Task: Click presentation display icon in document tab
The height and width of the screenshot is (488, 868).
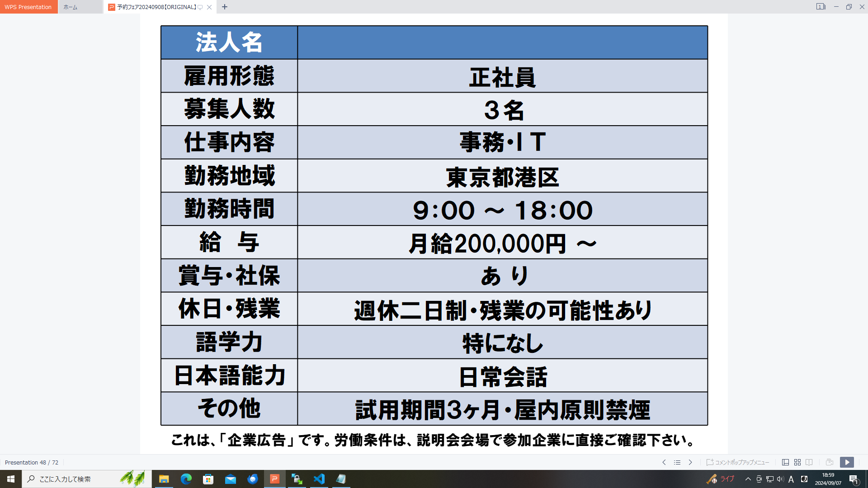Action: 200,7
